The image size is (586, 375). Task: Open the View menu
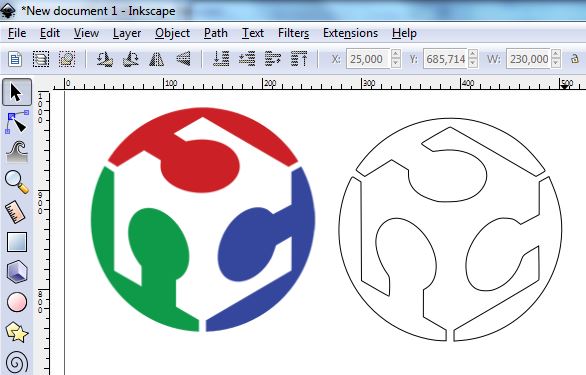[86, 33]
